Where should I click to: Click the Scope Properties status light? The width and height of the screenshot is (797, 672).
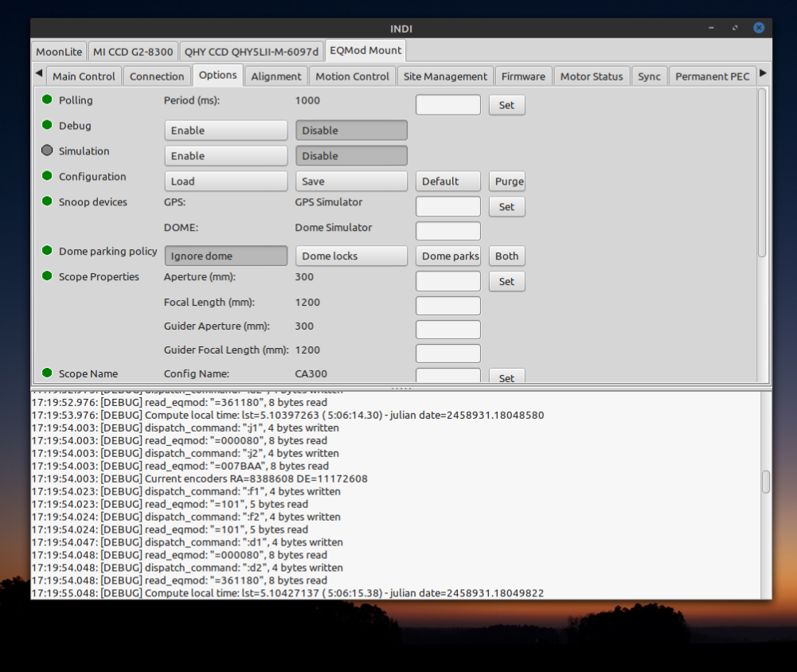(47, 276)
